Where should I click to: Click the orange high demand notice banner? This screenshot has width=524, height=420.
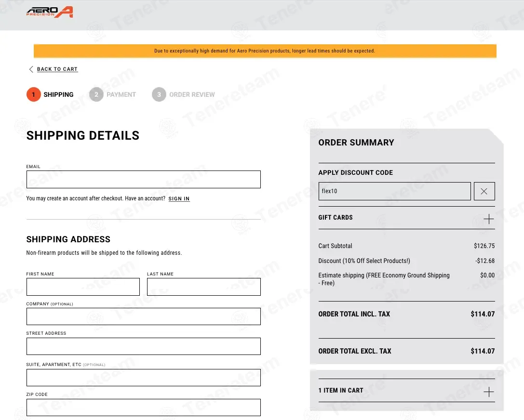click(x=265, y=51)
